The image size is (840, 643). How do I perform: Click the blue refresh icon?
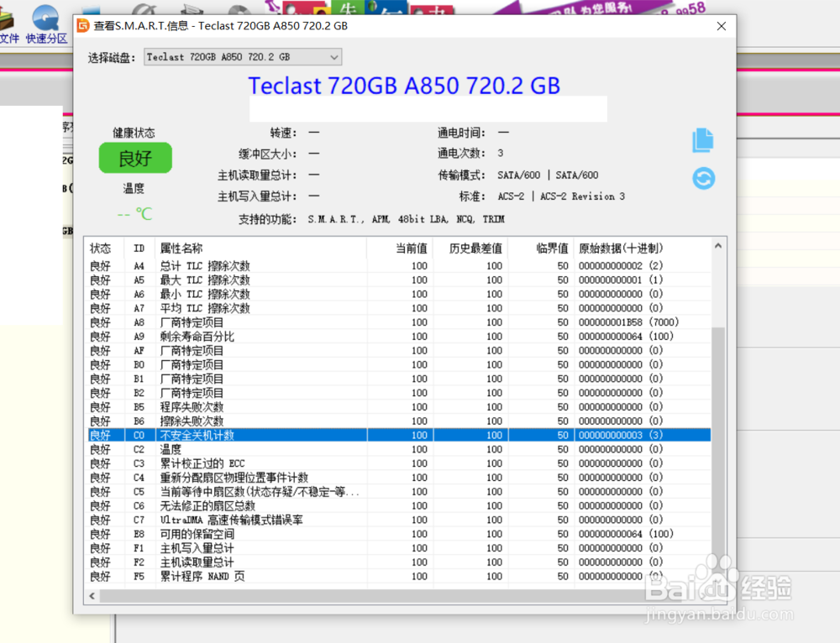pyautogui.click(x=703, y=178)
